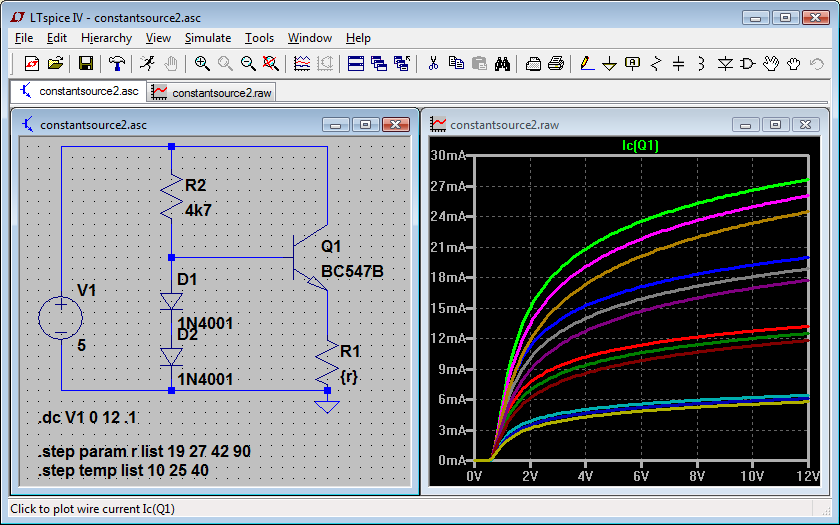The height and width of the screenshot is (525, 840).
Task: Select the Resistor placement tool
Action: [x=656, y=64]
